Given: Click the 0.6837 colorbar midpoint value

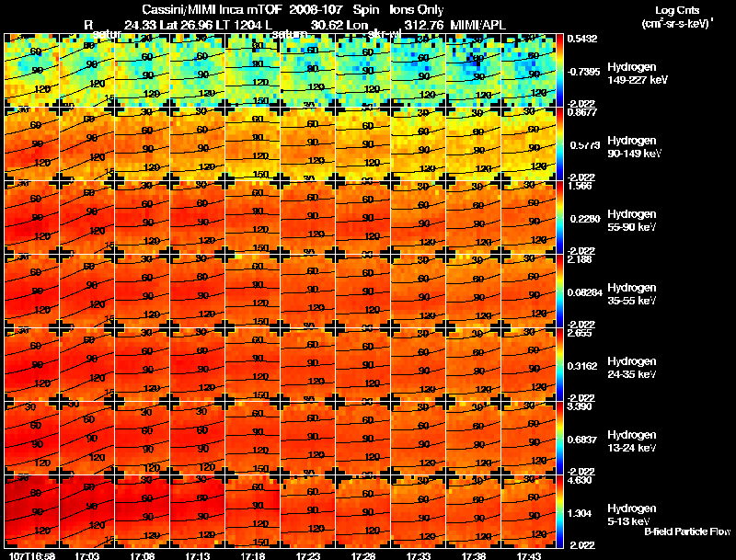Looking at the screenshot, I should (582, 440).
